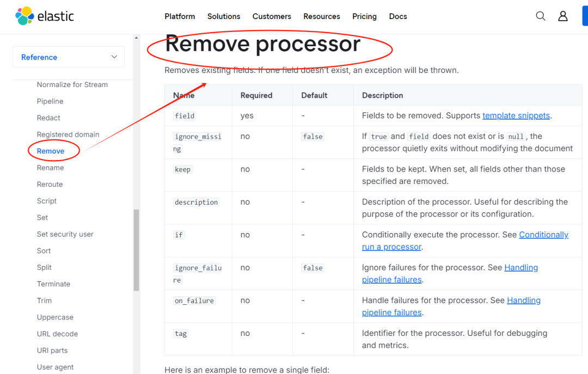Click the sidebar vertical scrollbar thumb
Screen dimensions: 588x374
136,250
